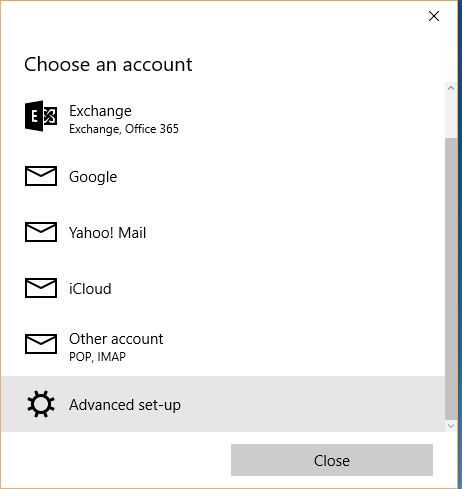Viewport: 462px width, 489px height.
Task: Click the iCloud envelope icon
Action: [x=41, y=288]
